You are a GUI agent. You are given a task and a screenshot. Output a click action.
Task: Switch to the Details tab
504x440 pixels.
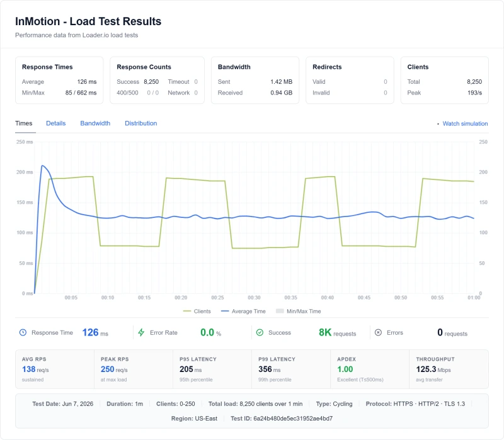(56, 123)
